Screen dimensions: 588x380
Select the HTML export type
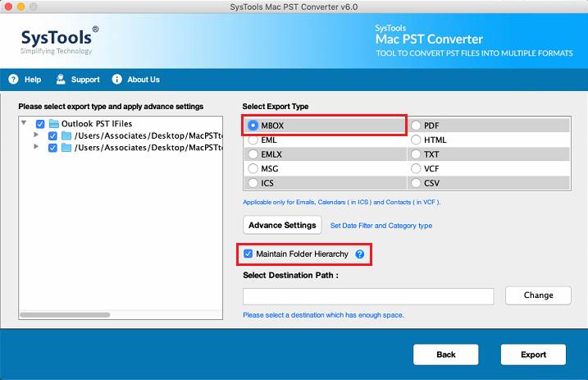point(416,140)
